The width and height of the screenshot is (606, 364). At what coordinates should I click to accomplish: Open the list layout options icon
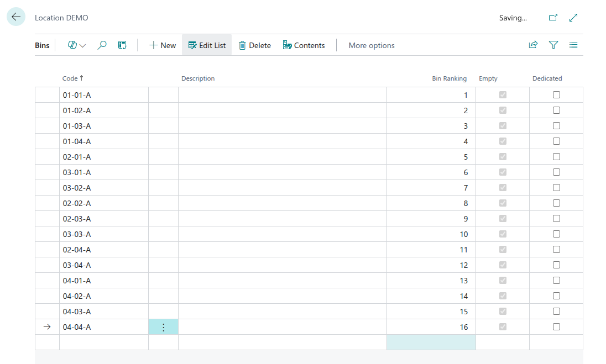(x=573, y=45)
